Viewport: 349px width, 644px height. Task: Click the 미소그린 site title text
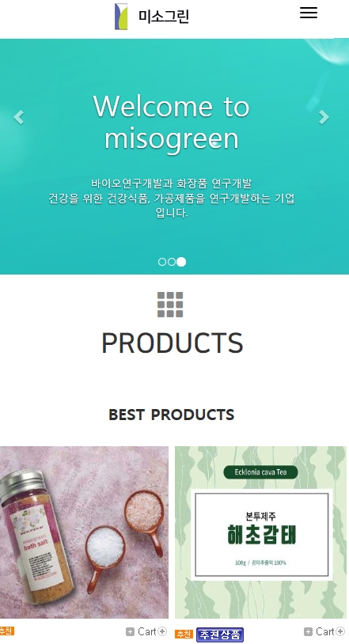pyautogui.click(x=164, y=17)
